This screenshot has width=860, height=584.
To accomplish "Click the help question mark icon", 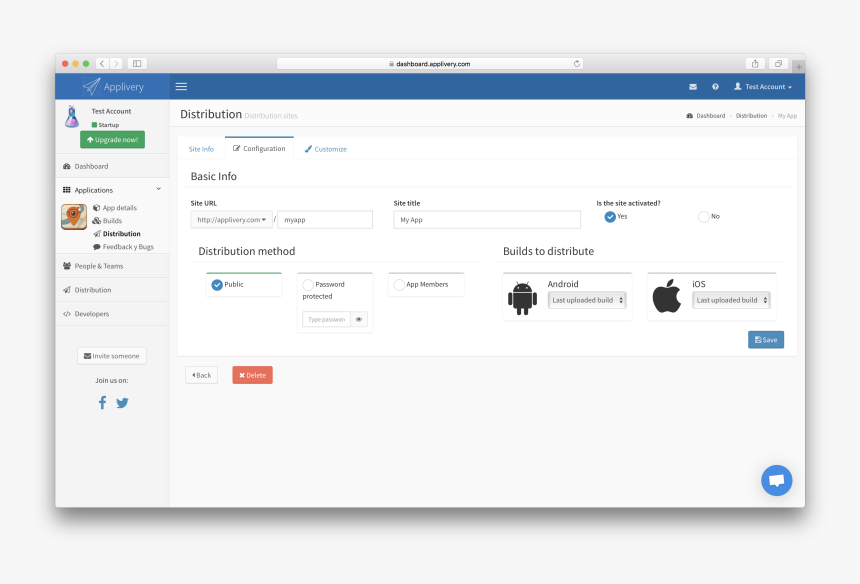I will click(715, 87).
